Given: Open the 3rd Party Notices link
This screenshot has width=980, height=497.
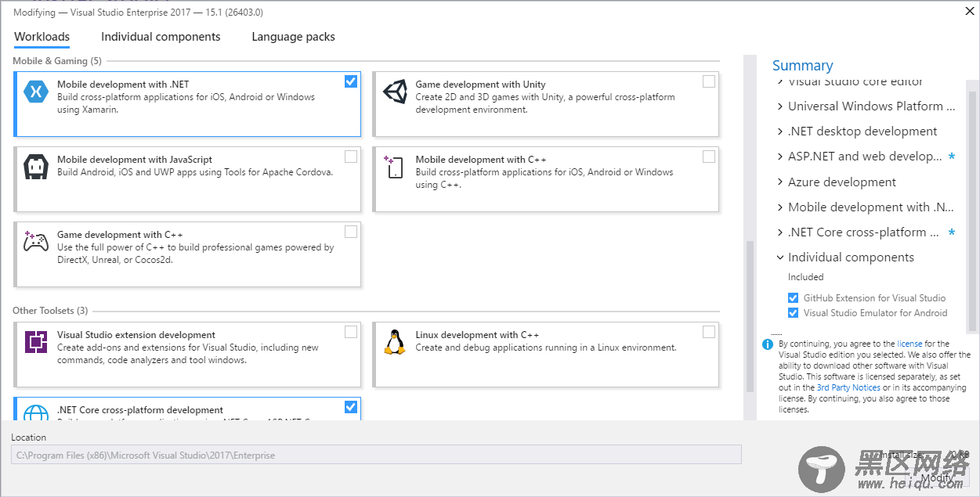Looking at the screenshot, I should (x=848, y=387).
